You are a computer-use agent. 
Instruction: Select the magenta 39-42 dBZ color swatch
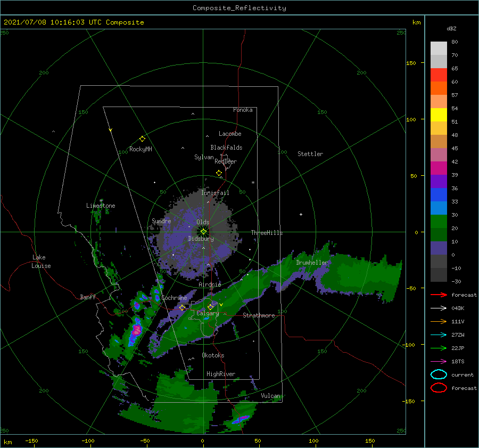[439, 168]
